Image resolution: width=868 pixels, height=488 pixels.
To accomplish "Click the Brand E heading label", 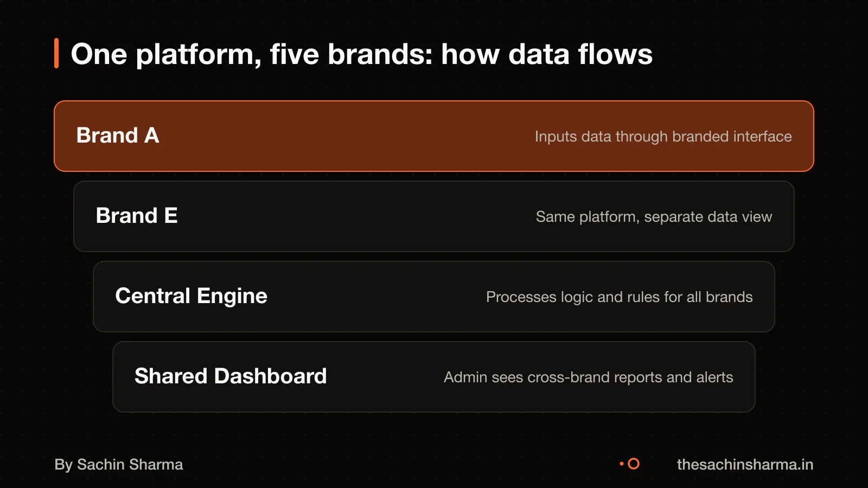I will (137, 216).
